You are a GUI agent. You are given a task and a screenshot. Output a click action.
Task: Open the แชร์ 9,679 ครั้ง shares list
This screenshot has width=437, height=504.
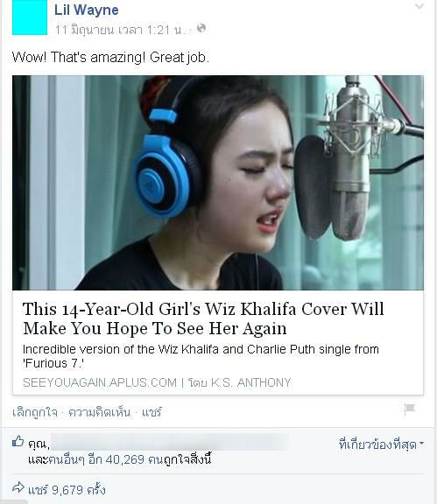[67, 490]
